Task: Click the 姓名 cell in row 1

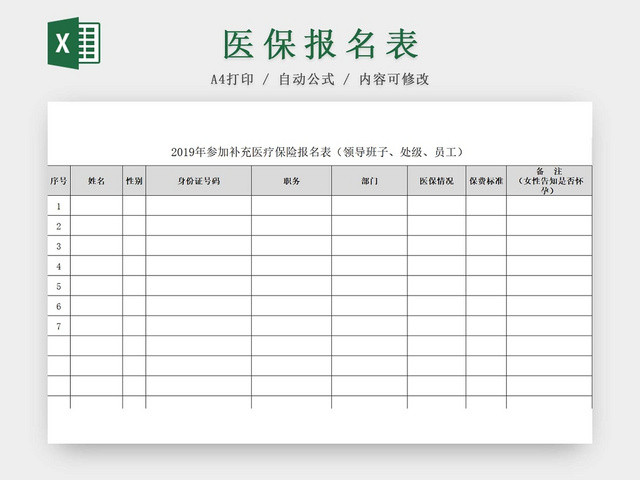Action: click(x=96, y=206)
